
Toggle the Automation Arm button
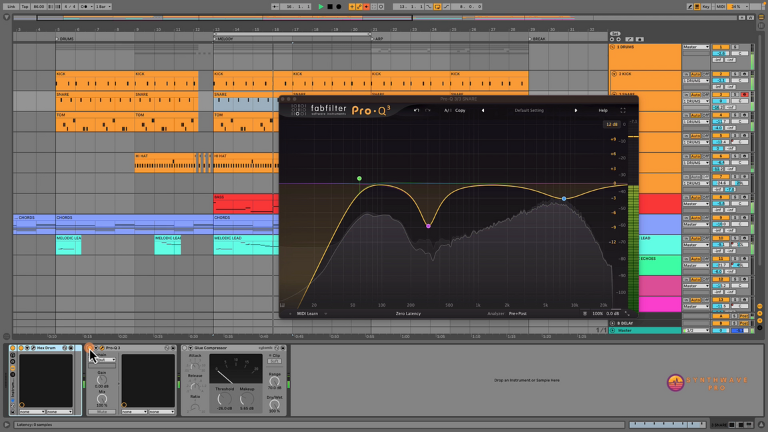(359, 7)
